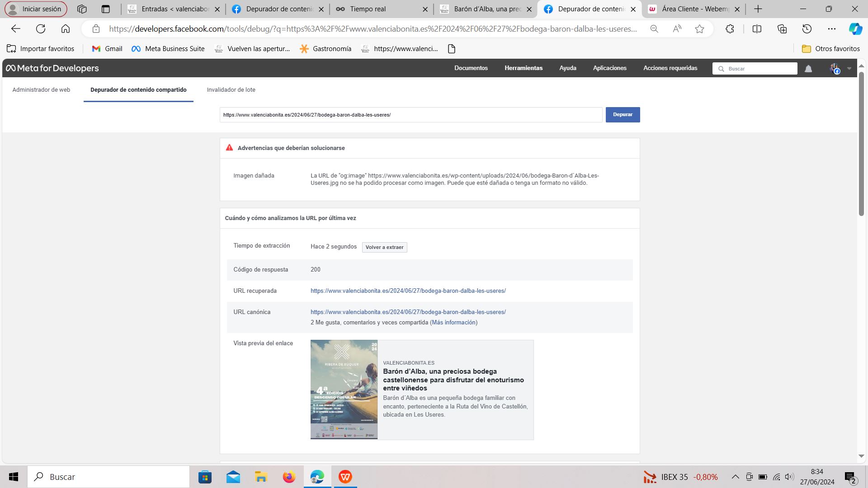The height and width of the screenshot is (488, 868).
Task: Open WPS Office from the taskbar
Action: [345, 477]
